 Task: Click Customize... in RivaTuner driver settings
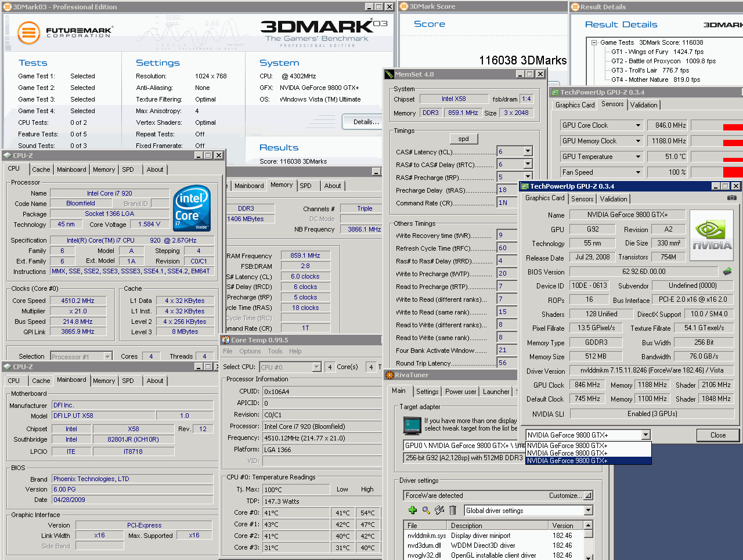(x=565, y=496)
